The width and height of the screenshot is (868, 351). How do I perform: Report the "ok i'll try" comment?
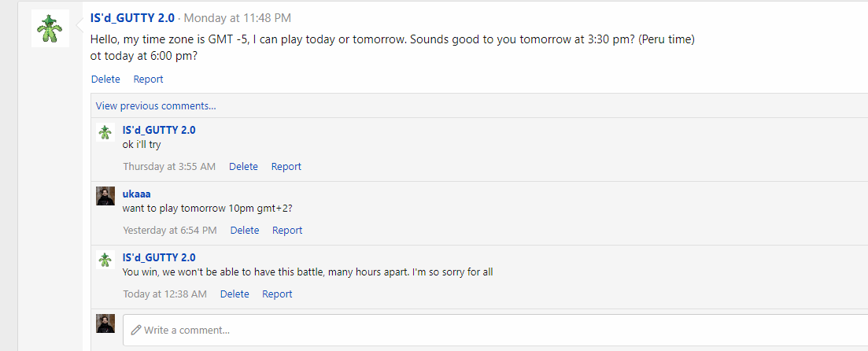(286, 166)
